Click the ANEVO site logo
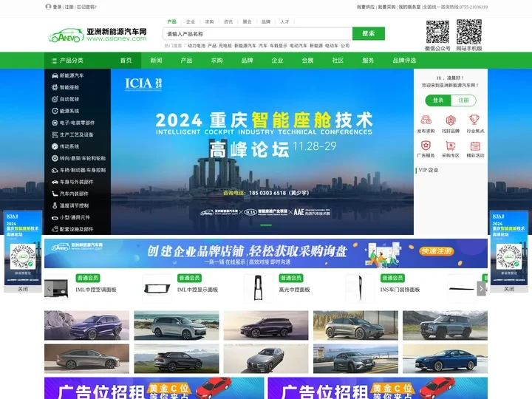Viewport: 532px width, 399px height. pos(98,35)
